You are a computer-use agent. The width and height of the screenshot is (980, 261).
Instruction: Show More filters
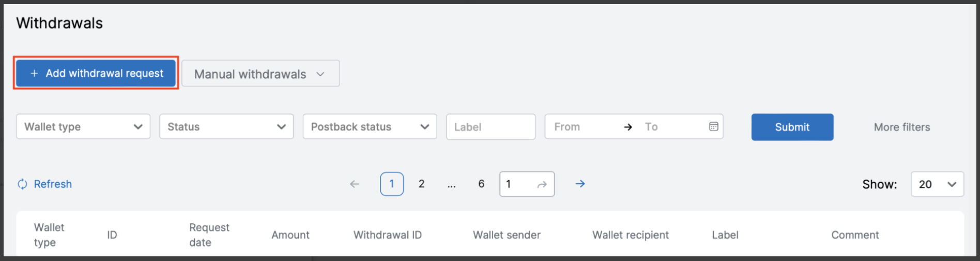tap(901, 127)
